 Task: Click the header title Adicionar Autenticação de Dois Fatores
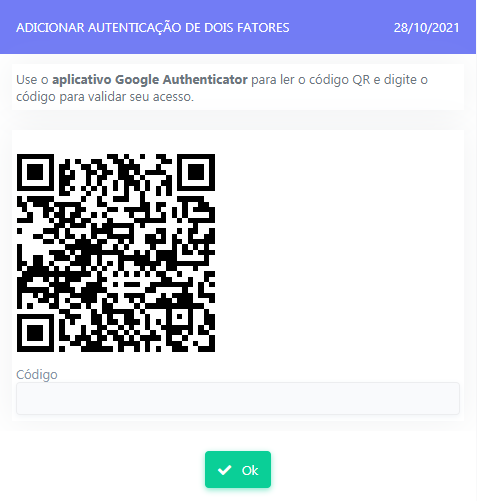pos(153,27)
